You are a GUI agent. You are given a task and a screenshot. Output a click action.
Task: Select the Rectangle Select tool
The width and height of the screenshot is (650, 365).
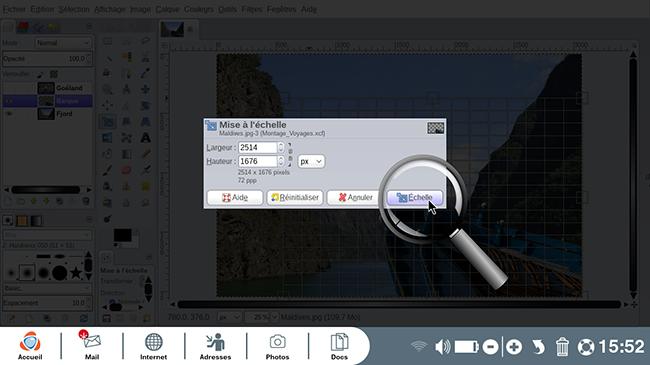(x=108, y=41)
